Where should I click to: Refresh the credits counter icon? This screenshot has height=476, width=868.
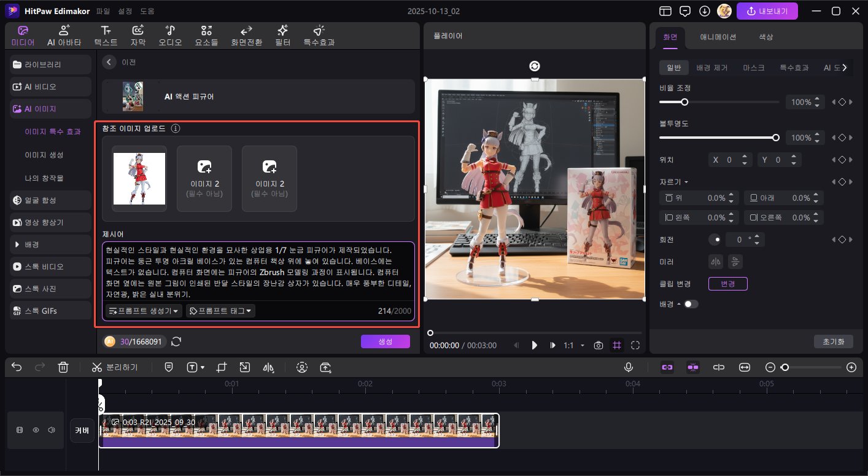click(176, 341)
